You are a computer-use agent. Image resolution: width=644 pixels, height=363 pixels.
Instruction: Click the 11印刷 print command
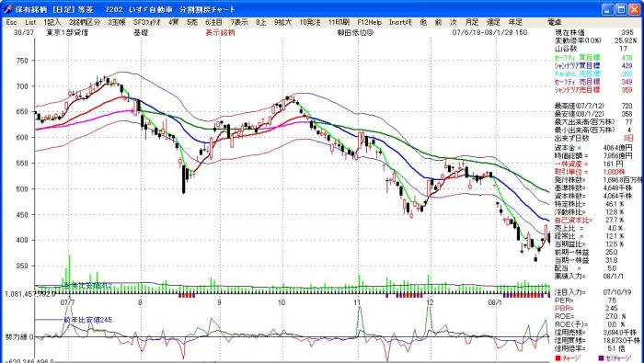pyautogui.click(x=339, y=23)
